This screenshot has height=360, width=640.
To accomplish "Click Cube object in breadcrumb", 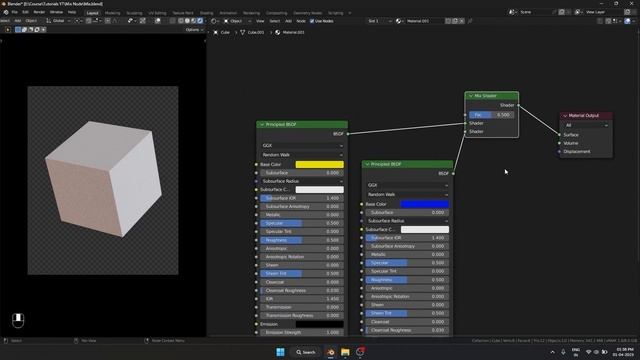I will (x=222, y=32).
